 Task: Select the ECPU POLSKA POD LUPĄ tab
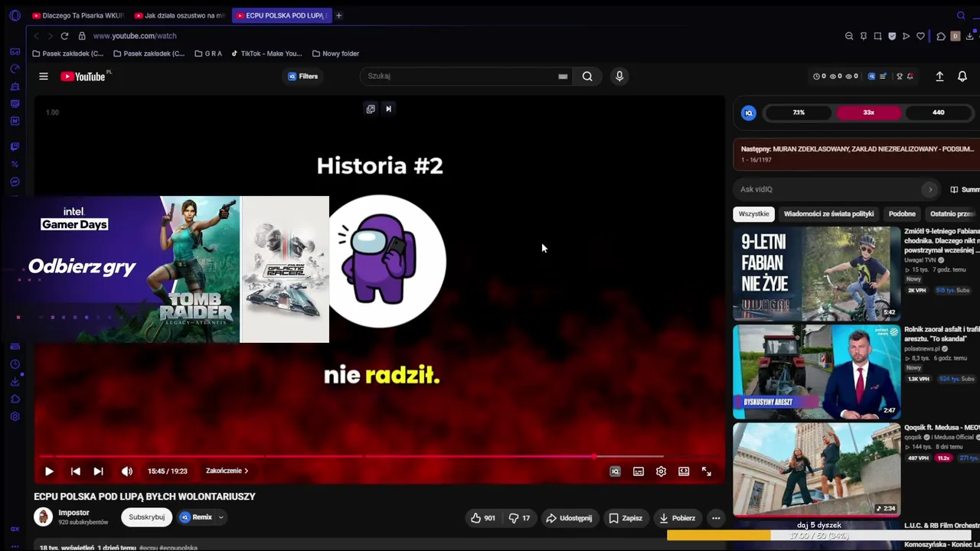click(x=282, y=15)
